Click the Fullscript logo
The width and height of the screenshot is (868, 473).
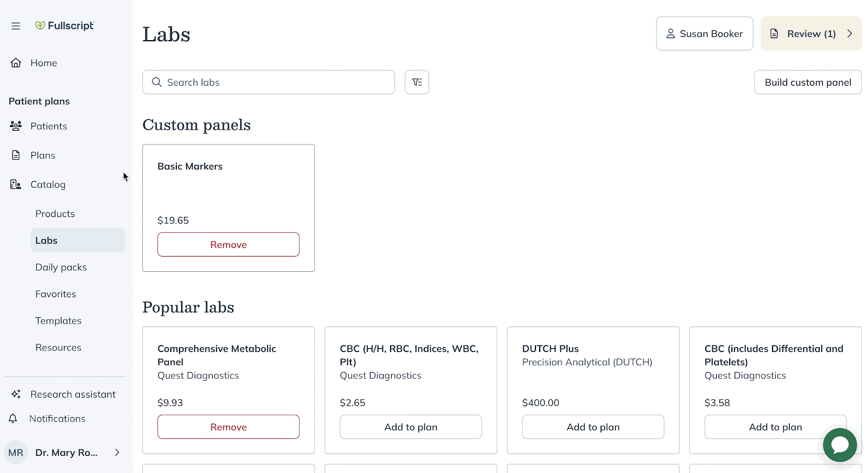[x=65, y=25]
